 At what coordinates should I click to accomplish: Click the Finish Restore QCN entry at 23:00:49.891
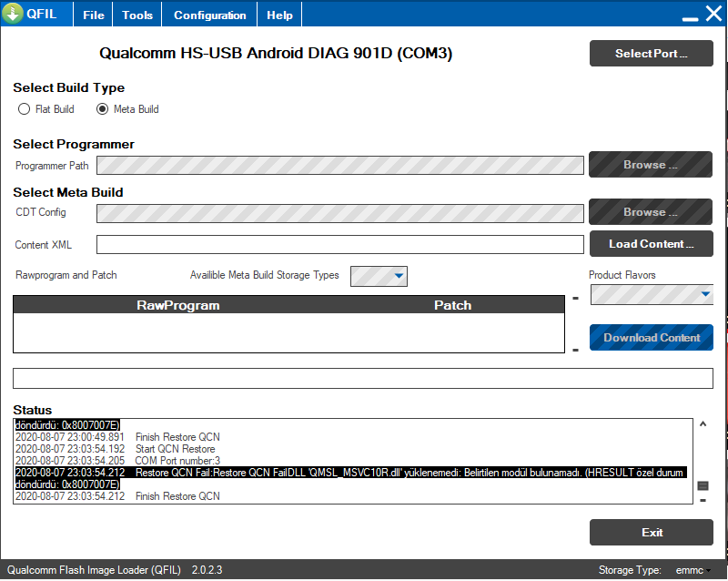tap(117, 437)
